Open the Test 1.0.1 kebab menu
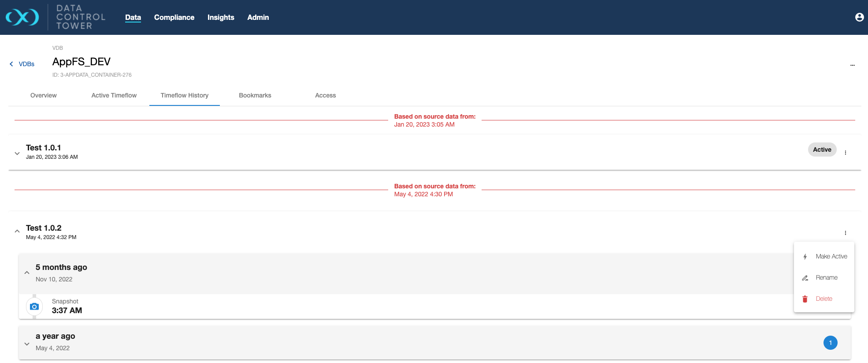 845,153
